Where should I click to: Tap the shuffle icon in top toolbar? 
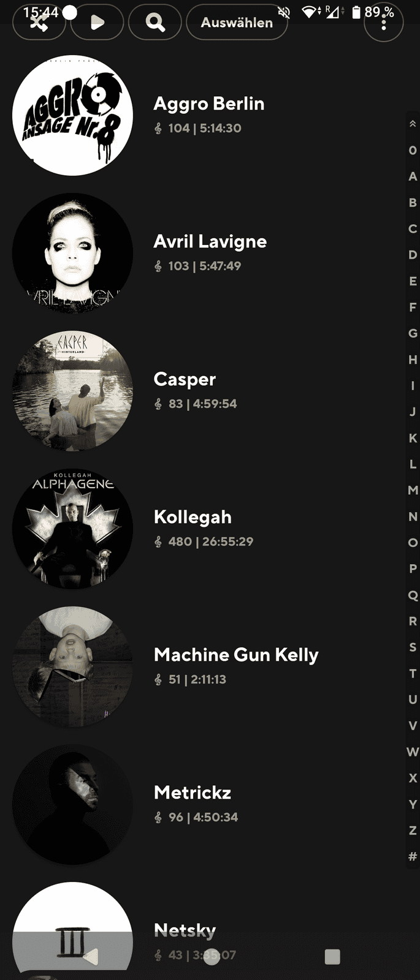pos(39,23)
